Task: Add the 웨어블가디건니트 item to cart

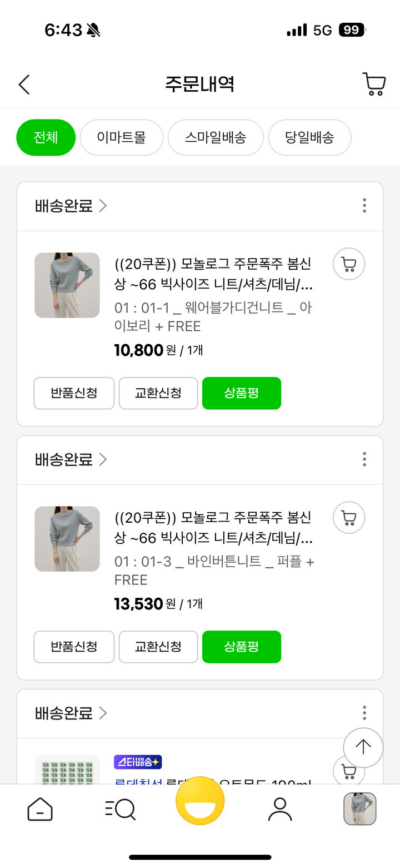Action: pos(349,264)
